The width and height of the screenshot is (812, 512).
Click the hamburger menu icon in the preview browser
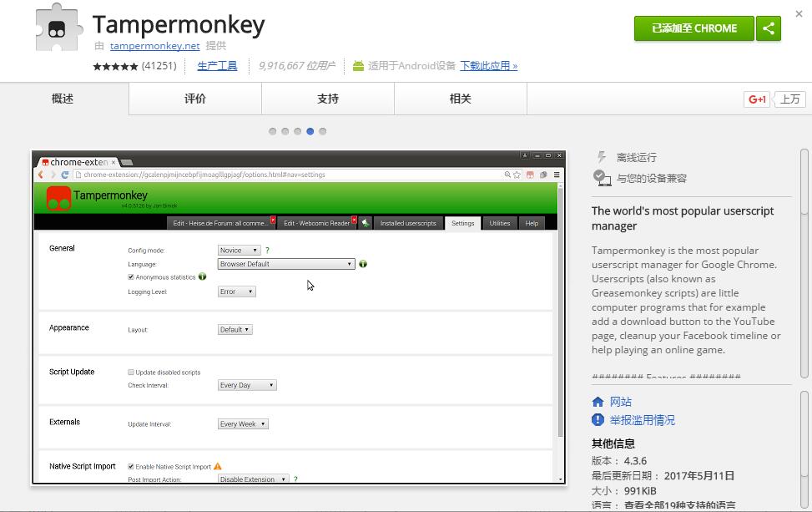(557, 175)
